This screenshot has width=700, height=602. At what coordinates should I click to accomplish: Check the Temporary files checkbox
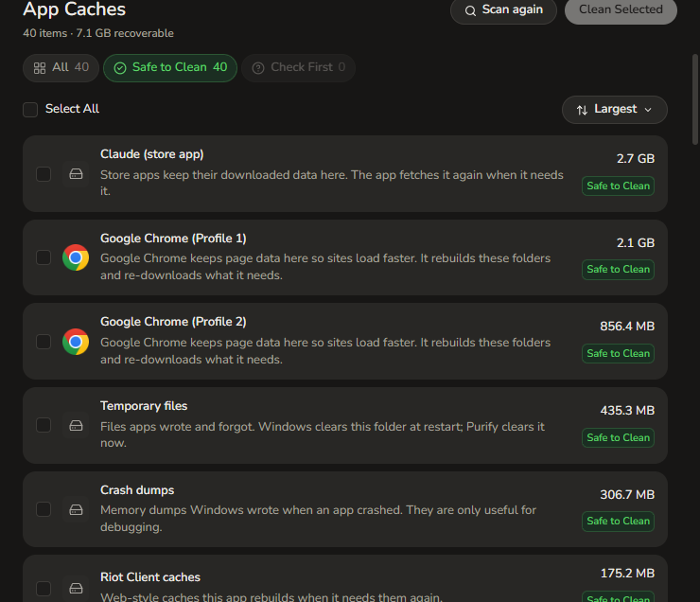click(x=44, y=425)
